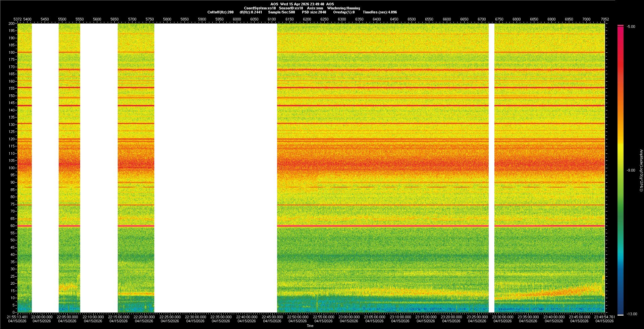Click the Amplitude axis label

coord(641,170)
